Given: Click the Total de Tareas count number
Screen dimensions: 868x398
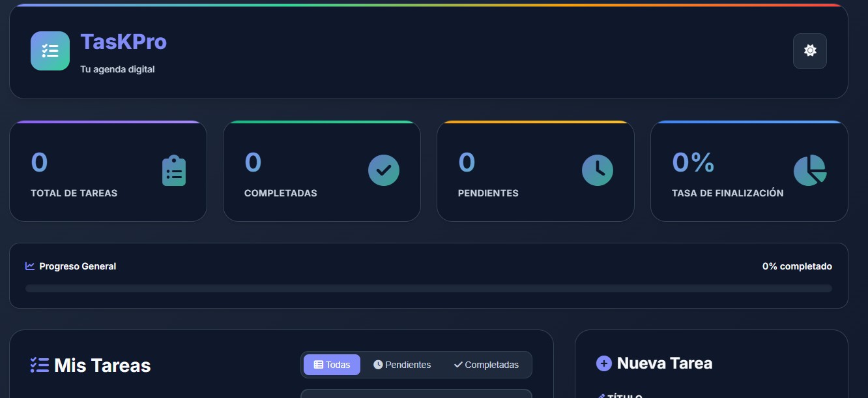Looking at the screenshot, I should click(x=39, y=162).
